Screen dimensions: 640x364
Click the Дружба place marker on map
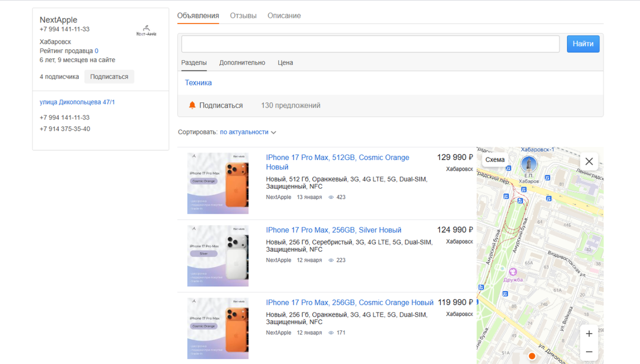[x=513, y=272]
